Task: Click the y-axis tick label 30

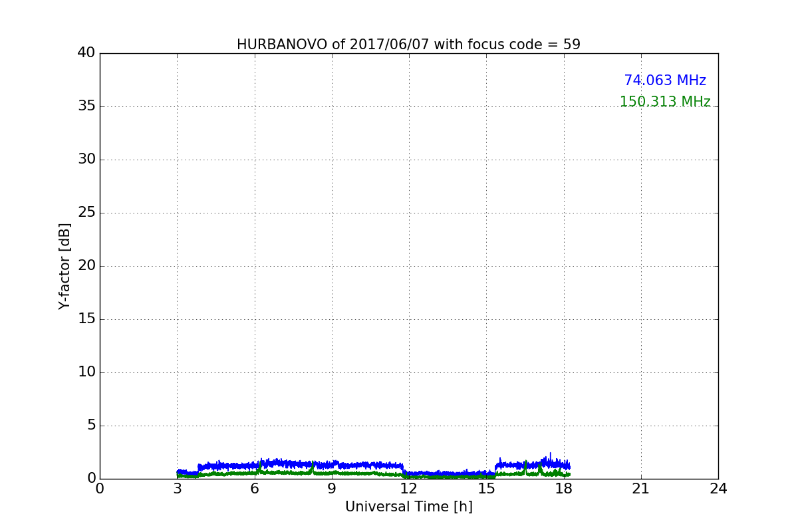Action: tap(86, 160)
